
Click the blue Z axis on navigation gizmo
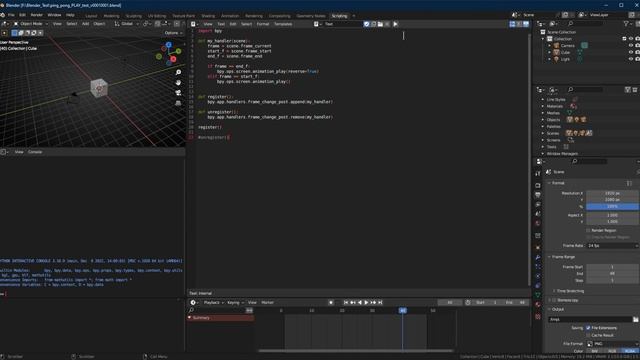click(169, 44)
